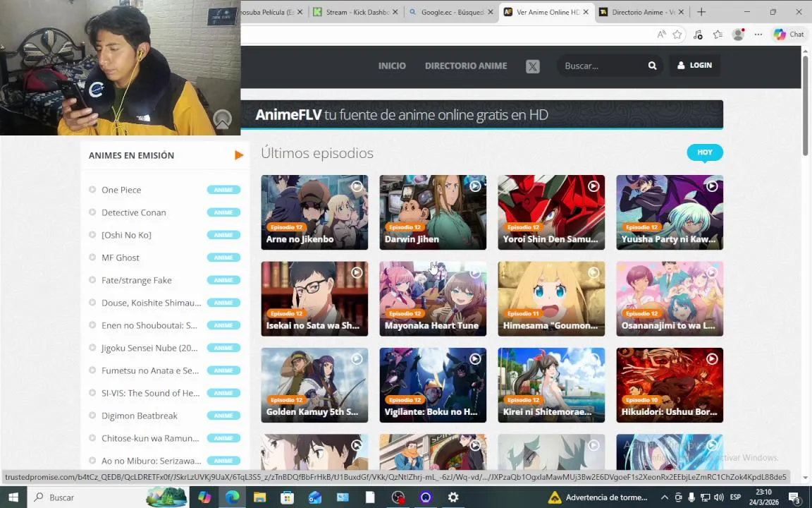Open [Oshi No Ko] in the list
This screenshot has height=508, width=812.
pos(126,235)
